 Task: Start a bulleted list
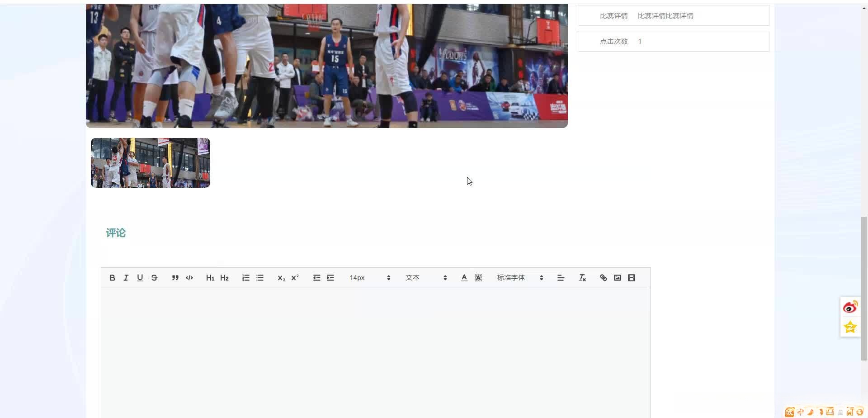260,278
